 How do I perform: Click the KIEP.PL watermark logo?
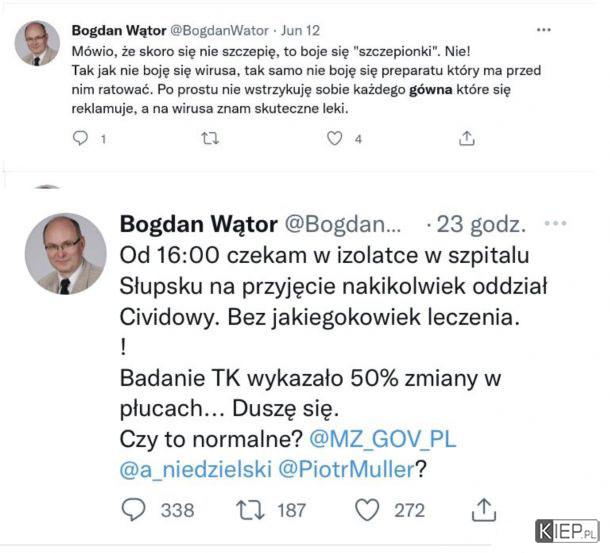click(567, 532)
